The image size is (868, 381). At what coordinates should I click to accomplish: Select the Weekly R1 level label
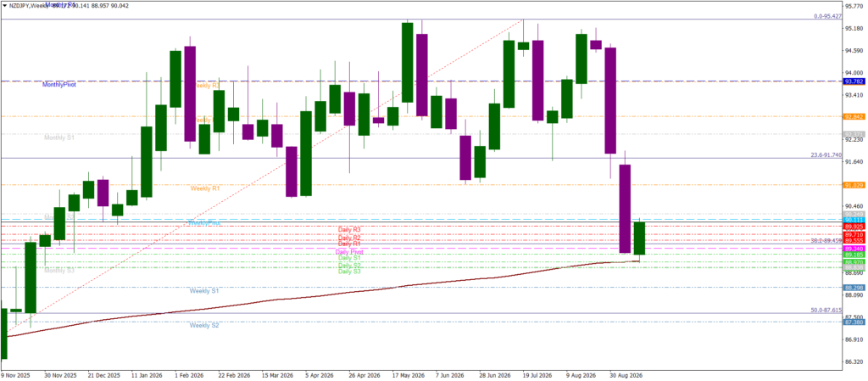(x=205, y=189)
